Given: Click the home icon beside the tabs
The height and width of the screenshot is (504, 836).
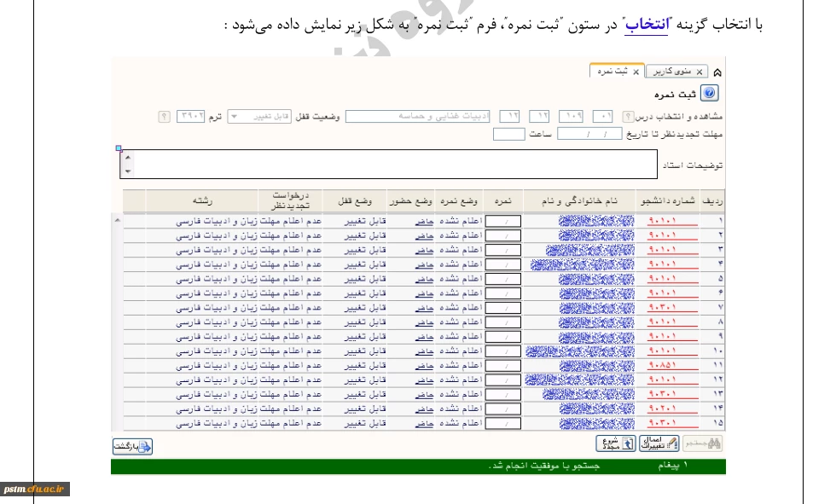Looking at the screenshot, I should pyautogui.click(x=717, y=72).
